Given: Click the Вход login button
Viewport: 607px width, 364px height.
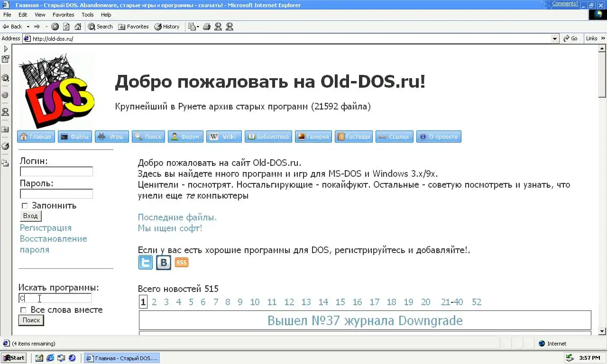Looking at the screenshot, I should 30,216.
